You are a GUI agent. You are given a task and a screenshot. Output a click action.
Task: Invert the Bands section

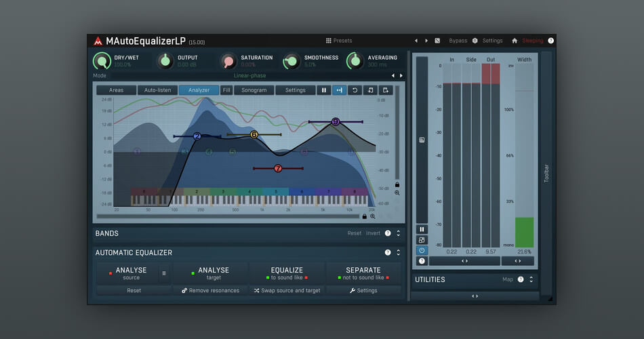373,233
